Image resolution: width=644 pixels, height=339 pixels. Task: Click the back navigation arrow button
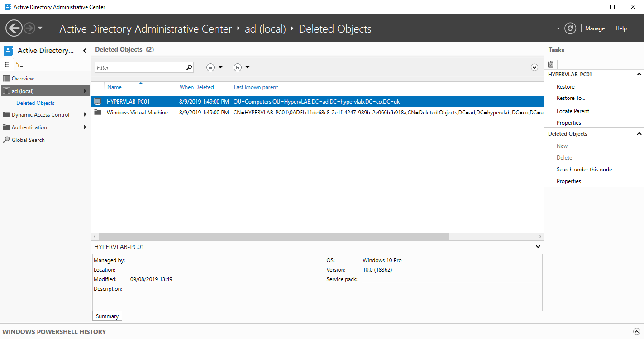click(x=14, y=28)
